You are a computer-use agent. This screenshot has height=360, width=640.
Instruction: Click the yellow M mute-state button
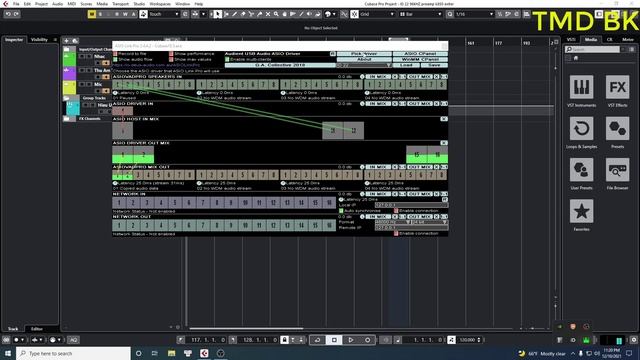[x=92, y=14]
